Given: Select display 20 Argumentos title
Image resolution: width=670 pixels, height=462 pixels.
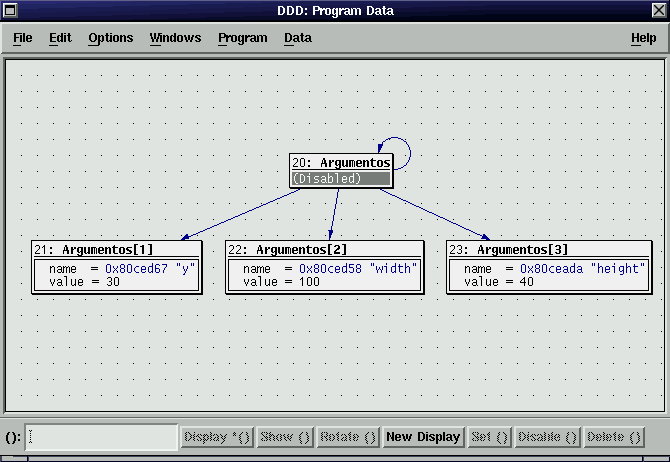Looking at the screenshot, I should 340,163.
